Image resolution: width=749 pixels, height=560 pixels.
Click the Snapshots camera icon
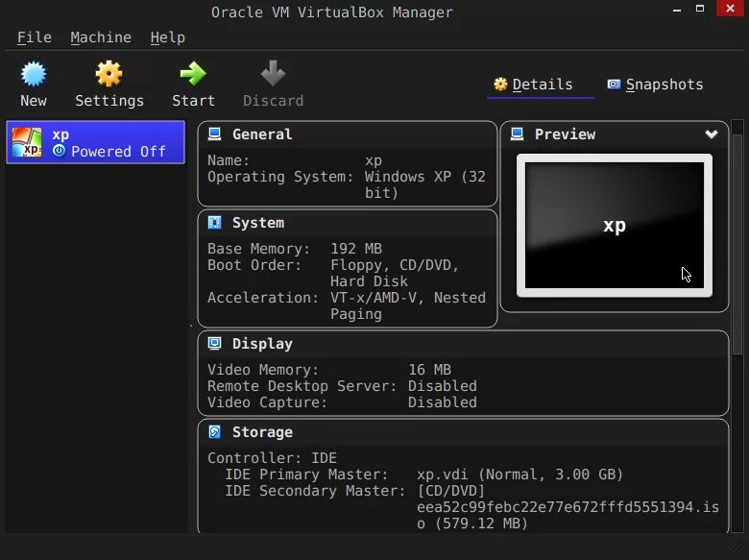tap(614, 85)
